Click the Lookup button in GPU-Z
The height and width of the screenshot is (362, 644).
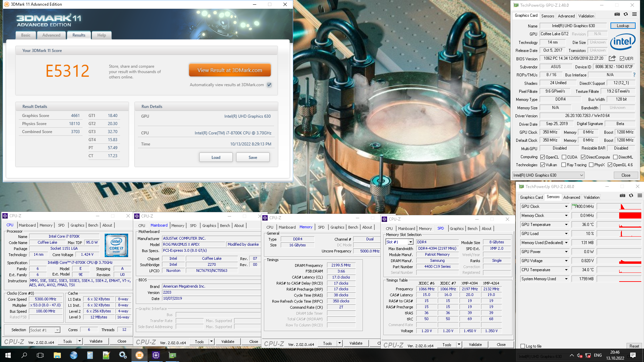point(623,26)
